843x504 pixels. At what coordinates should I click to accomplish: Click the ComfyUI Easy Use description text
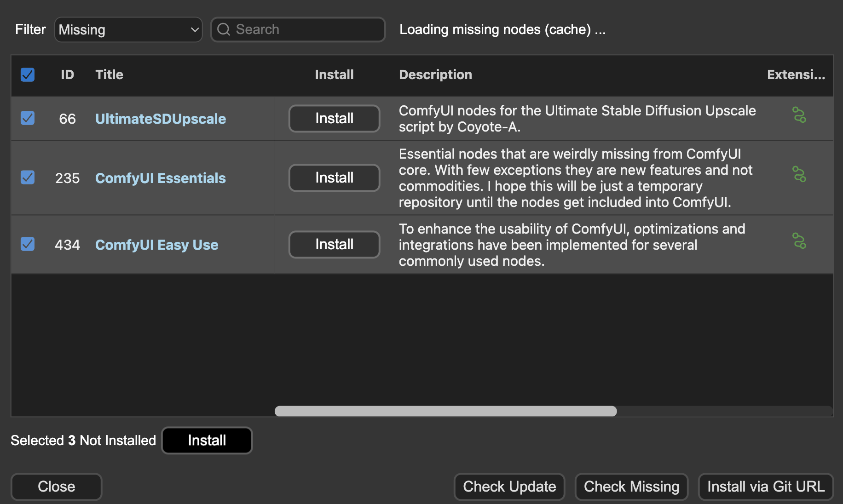572,245
